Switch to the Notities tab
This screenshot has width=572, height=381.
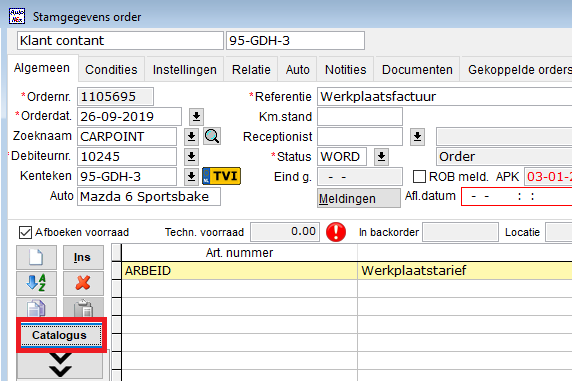(x=345, y=69)
